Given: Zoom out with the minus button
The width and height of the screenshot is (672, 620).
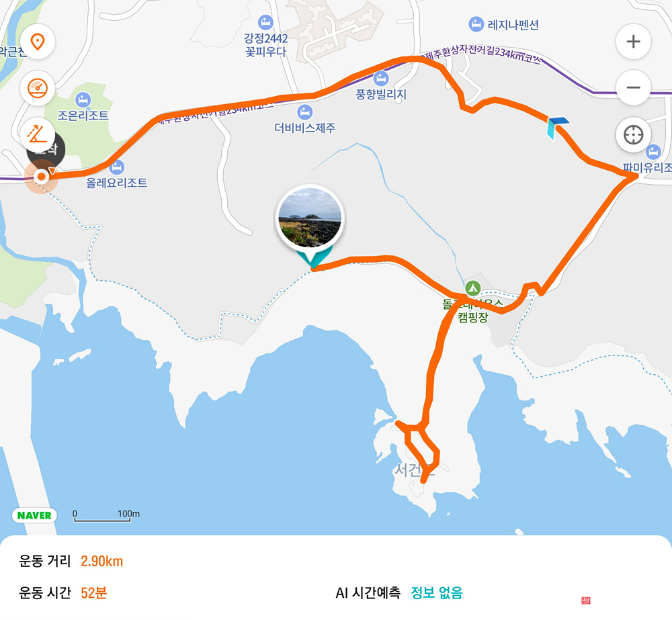Looking at the screenshot, I should [x=634, y=88].
